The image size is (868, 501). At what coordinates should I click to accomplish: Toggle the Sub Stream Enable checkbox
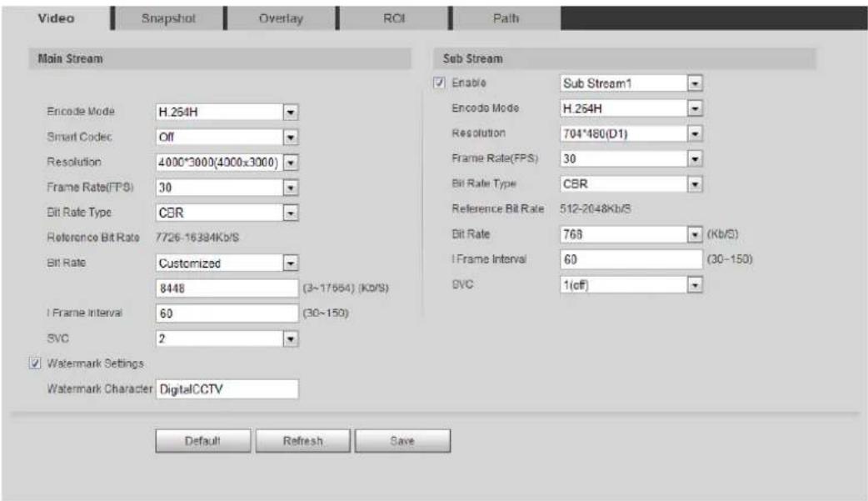click(x=439, y=83)
